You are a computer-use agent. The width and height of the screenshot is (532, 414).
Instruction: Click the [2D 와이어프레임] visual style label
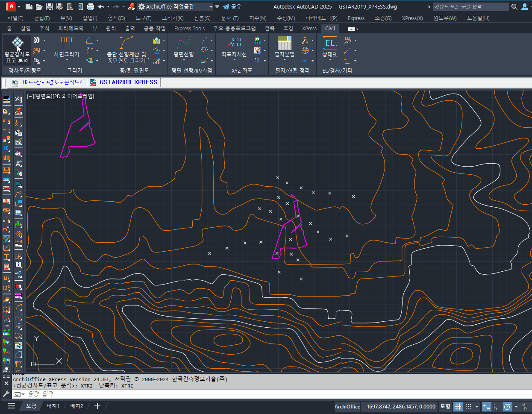(73, 96)
